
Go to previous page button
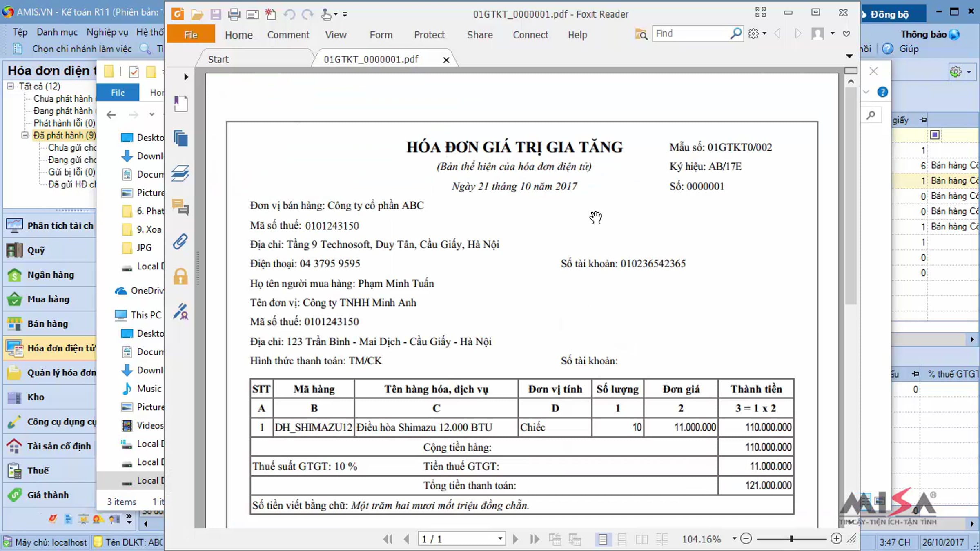tap(406, 539)
